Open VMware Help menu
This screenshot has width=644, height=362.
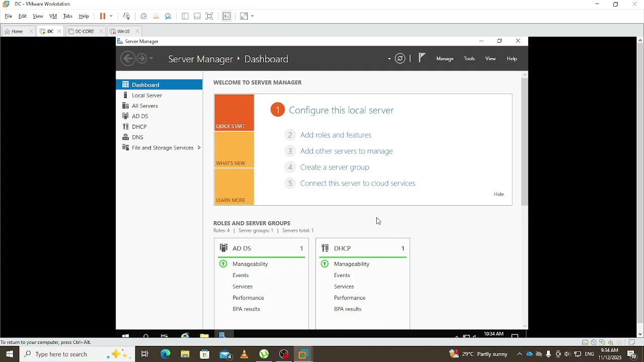[84, 16]
